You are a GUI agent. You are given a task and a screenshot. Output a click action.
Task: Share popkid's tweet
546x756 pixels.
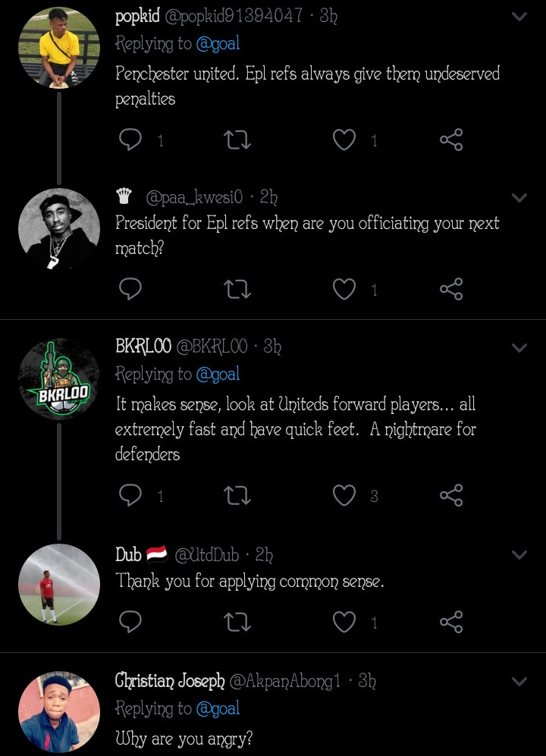[451, 140]
